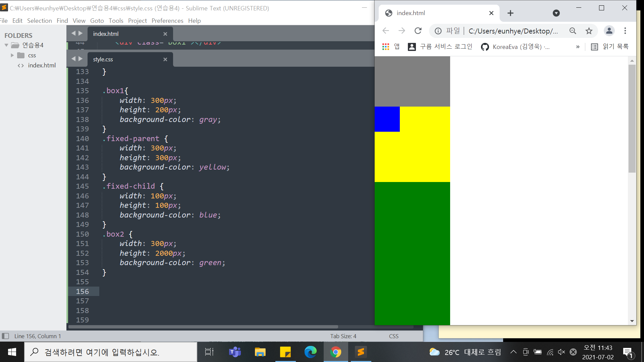Expand the css folder

coord(12,55)
